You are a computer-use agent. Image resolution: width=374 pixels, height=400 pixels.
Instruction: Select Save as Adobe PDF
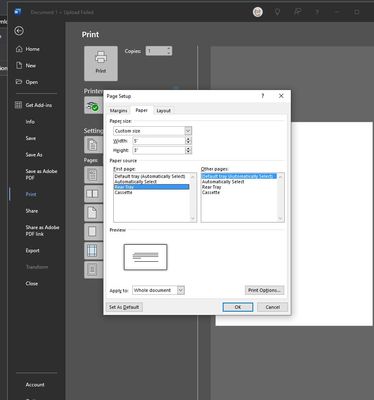click(x=41, y=174)
